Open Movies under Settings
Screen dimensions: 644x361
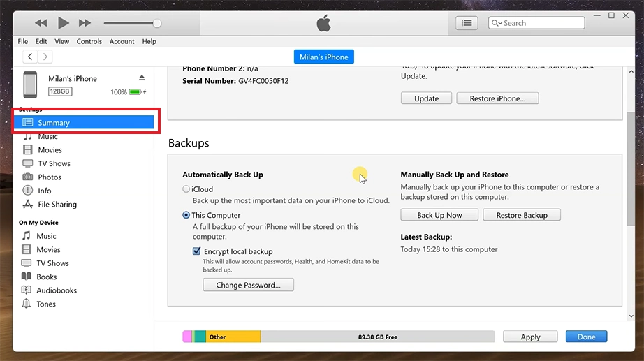pyautogui.click(x=50, y=150)
